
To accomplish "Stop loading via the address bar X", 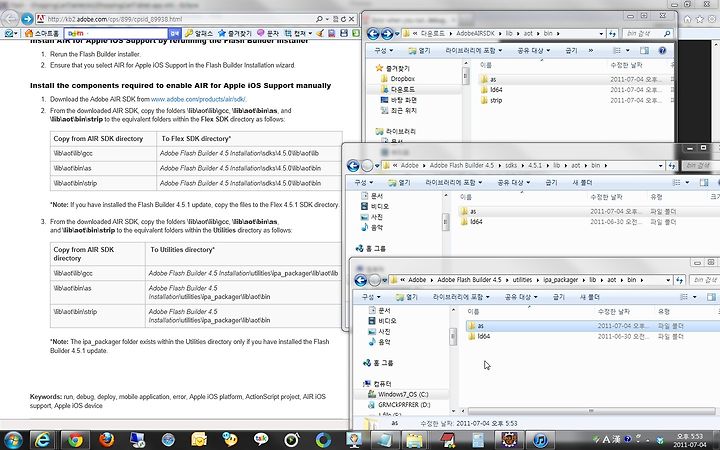I will point(351,19).
